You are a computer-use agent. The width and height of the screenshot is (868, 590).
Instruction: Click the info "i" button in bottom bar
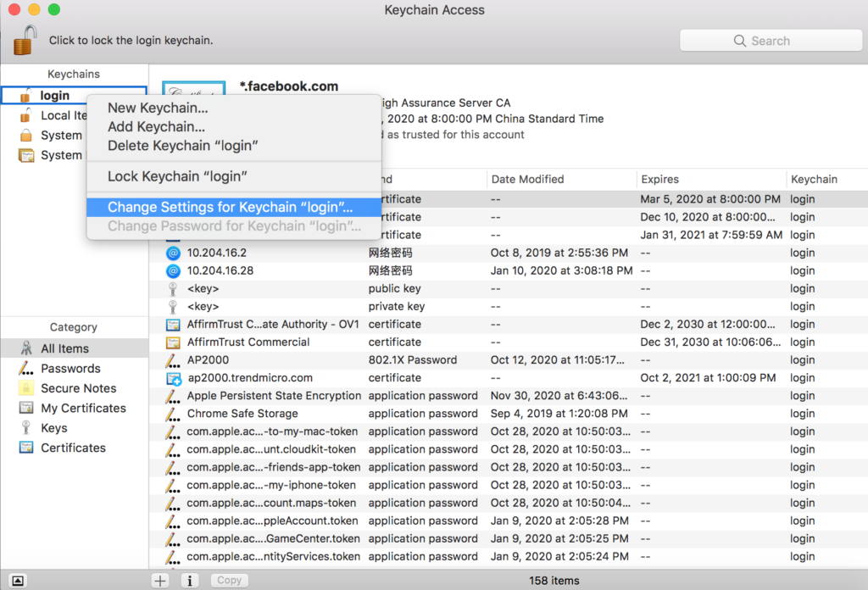tap(189, 581)
